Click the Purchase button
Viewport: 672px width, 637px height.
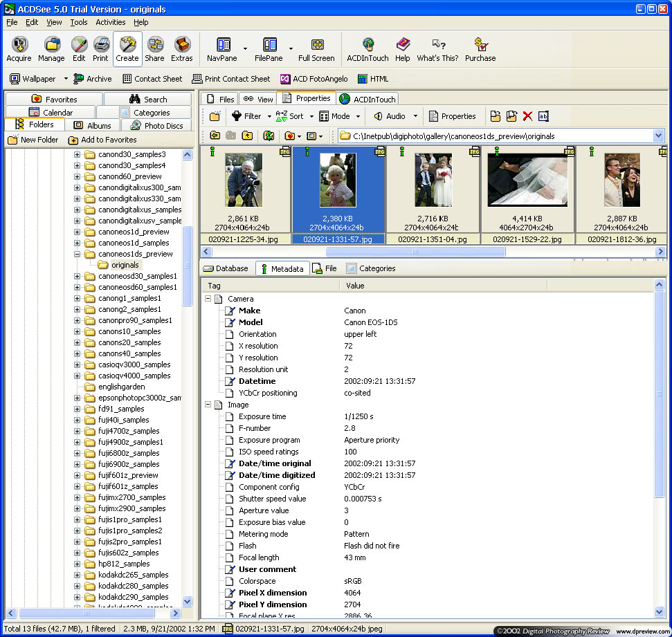click(x=480, y=48)
